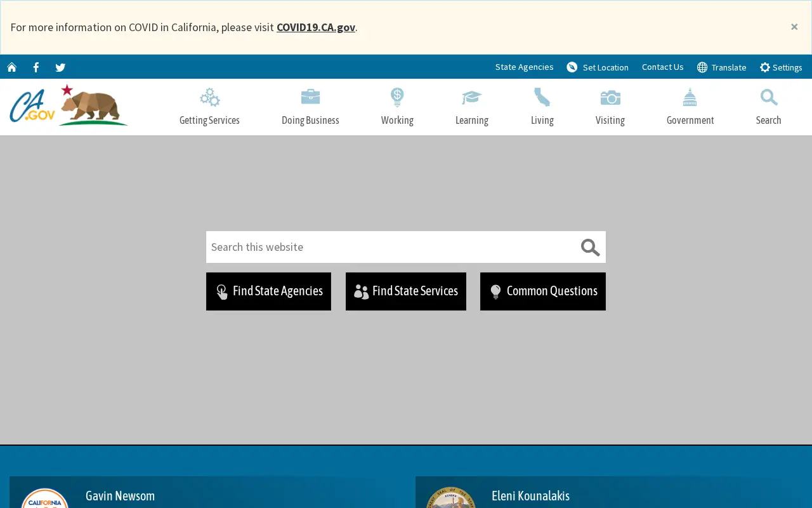Open the Learning menu label
The image size is (812, 508).
point(472,120)
